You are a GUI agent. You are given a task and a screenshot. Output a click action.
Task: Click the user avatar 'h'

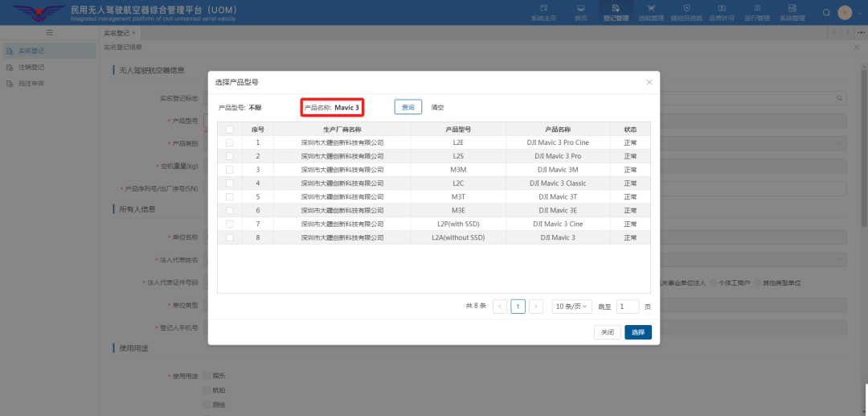845,13
